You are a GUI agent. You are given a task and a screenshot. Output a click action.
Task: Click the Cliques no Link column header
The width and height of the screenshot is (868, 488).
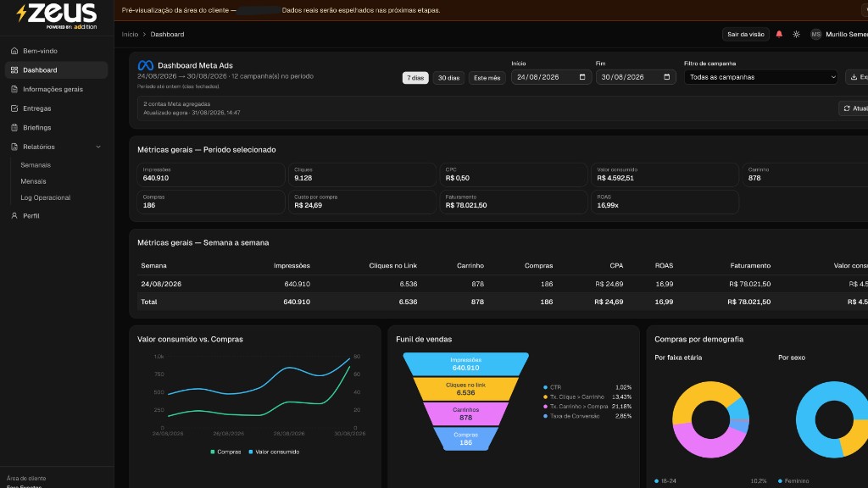point(393,265)
